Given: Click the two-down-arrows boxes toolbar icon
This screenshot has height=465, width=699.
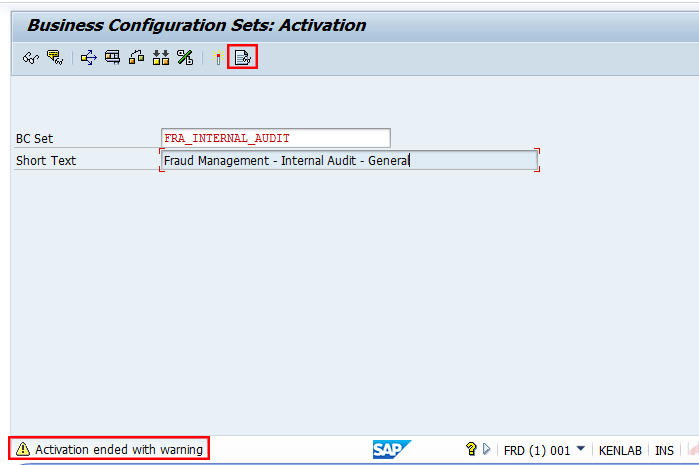Looking at the screenshot, I should (x=161, y=58).
